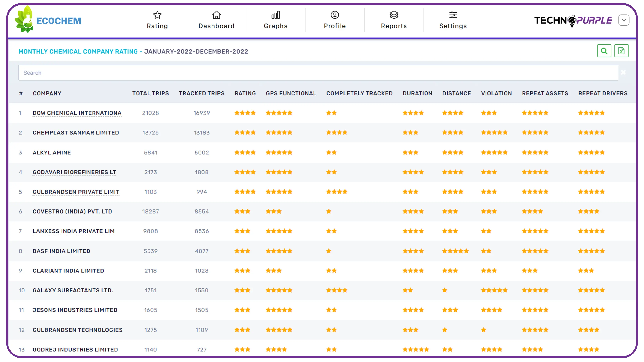Open the Profile account icon

(x=334, y=15)
